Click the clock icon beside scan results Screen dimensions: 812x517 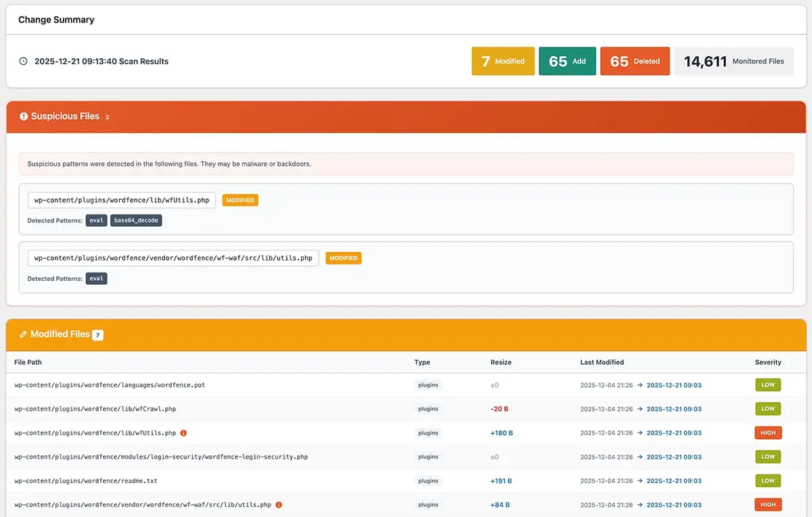[23, 62]
